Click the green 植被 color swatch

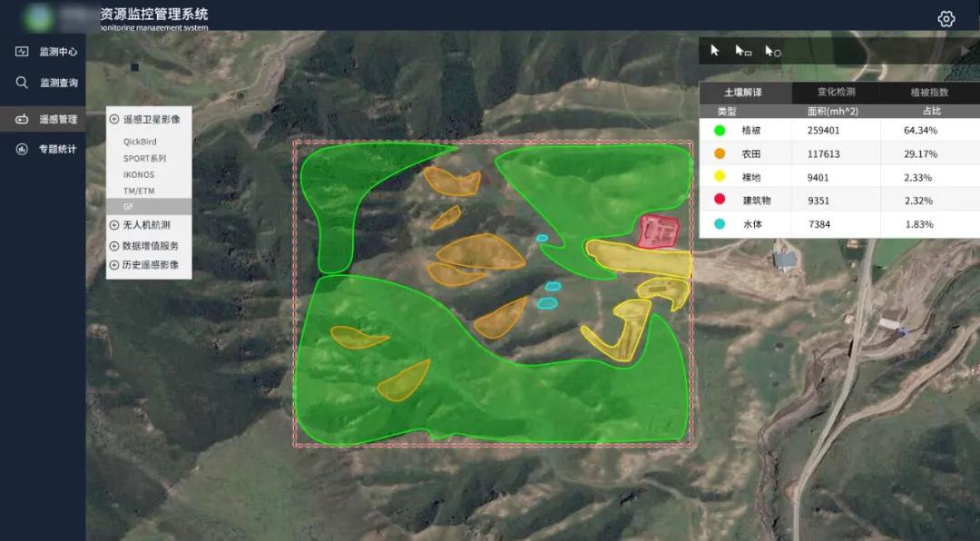click(720, 131)
